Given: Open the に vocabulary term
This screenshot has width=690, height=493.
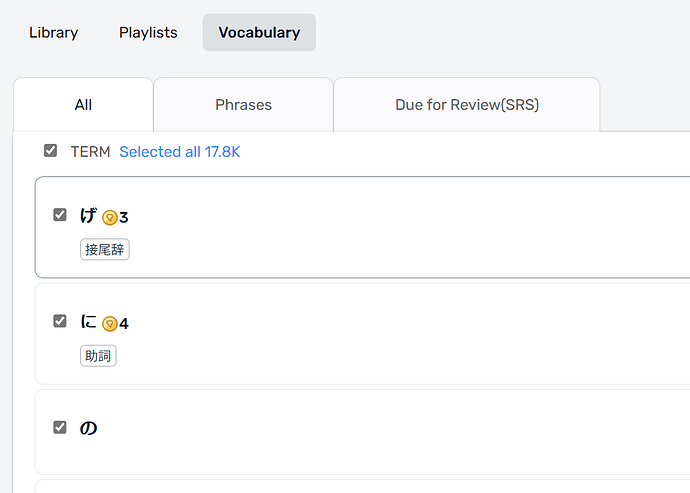Looking at the screenshot, I should (88, 321).
